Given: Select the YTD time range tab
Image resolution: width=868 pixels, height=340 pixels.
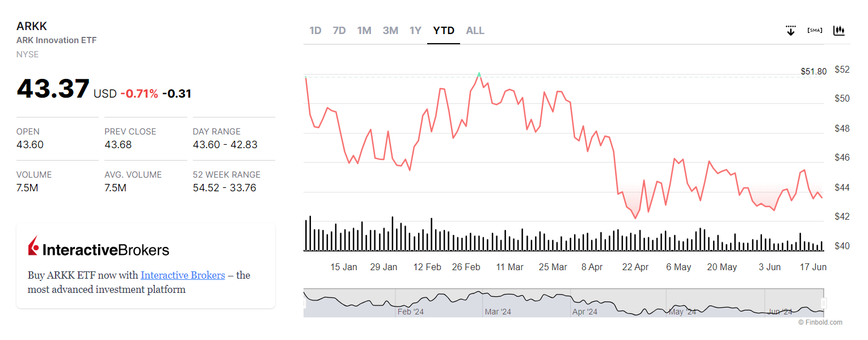Looking at the screenshot, I should click(444, 31).
